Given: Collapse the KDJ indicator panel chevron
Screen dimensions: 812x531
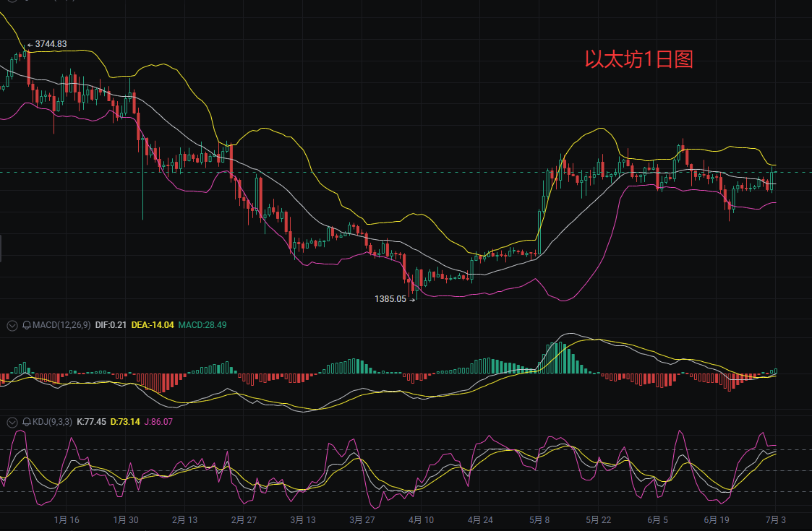Looking at the screenshot, I should point(12,423).
